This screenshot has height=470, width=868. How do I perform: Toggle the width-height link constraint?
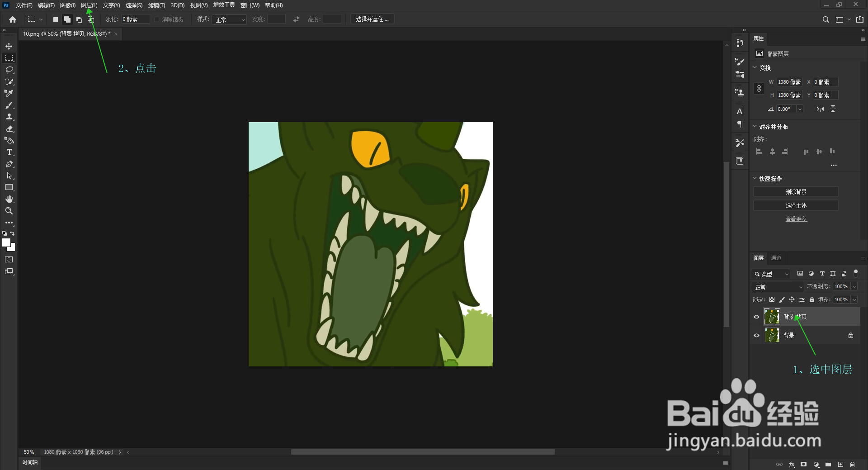click(x=759, y=89)
